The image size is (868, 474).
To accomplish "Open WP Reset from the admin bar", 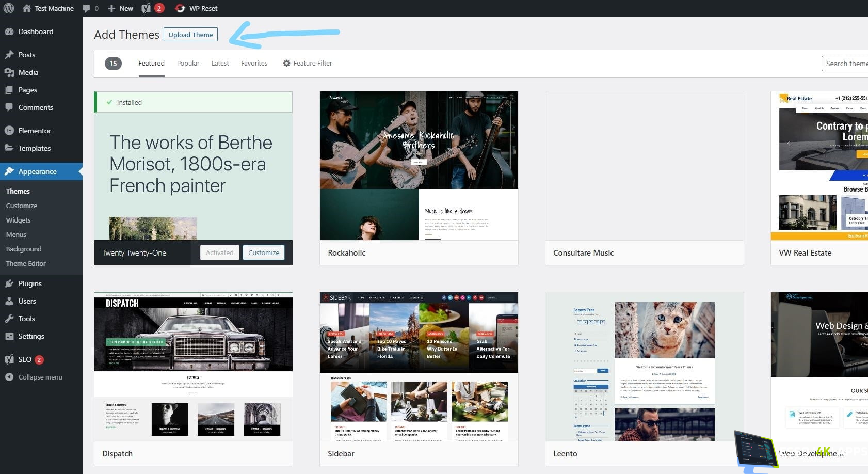I will point(197,8).
